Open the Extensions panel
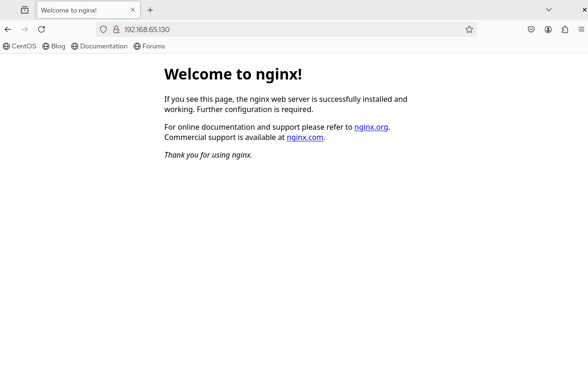This screenshot has width=588, height=378. coord(565,29)
